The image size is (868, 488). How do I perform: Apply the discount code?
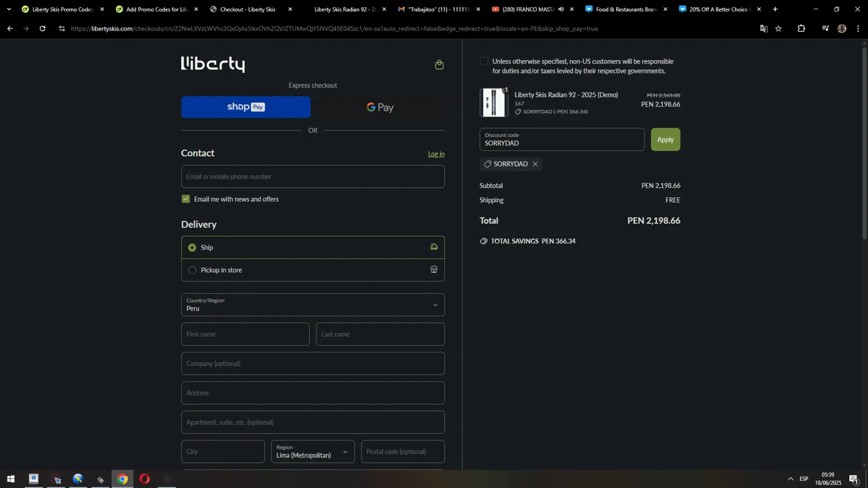tap(665, 139)
